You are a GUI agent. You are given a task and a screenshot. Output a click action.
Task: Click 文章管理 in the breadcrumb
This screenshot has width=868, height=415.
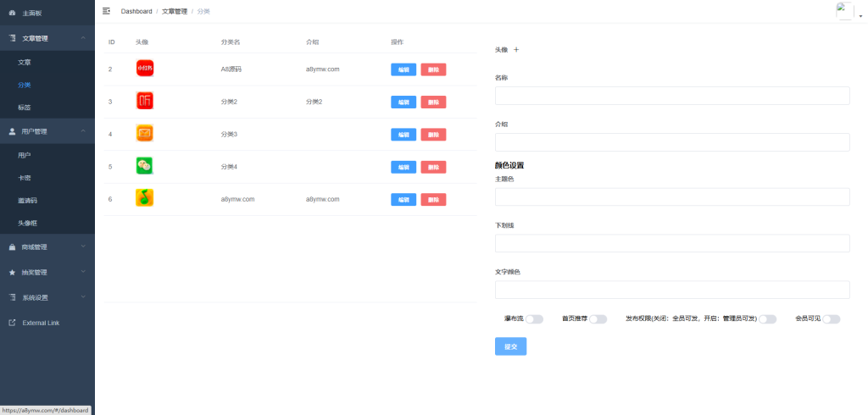click(x=175, y=11)
